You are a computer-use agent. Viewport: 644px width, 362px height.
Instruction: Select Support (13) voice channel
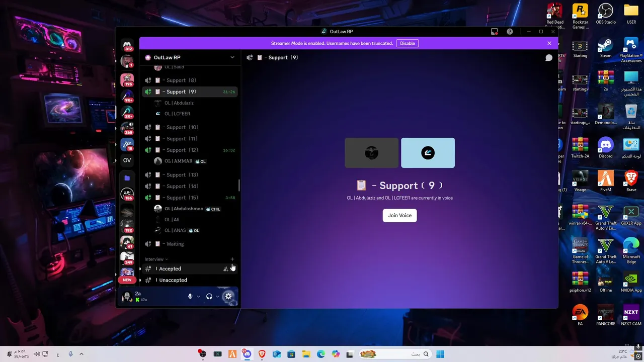(x=190, y=175)
